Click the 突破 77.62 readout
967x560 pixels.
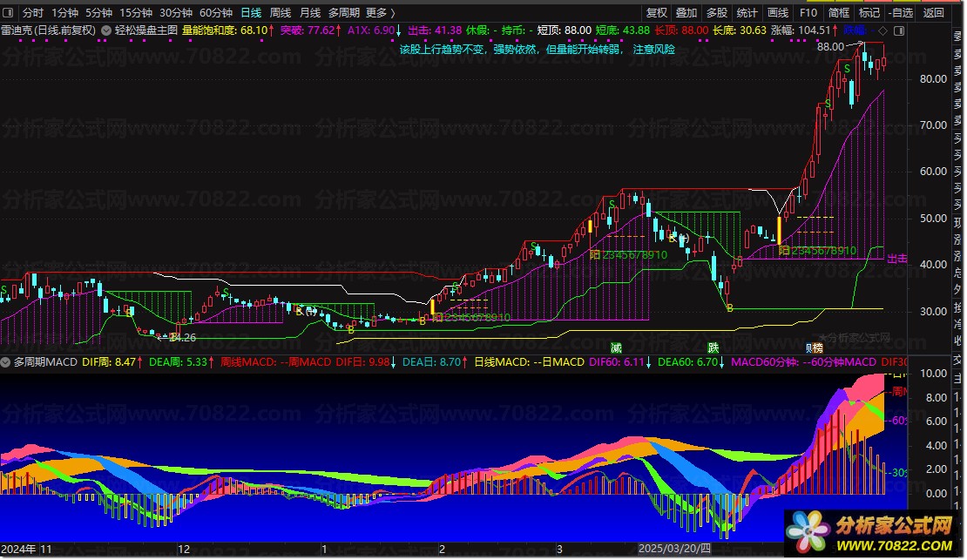pyautogui.click(x=311, y=30)
